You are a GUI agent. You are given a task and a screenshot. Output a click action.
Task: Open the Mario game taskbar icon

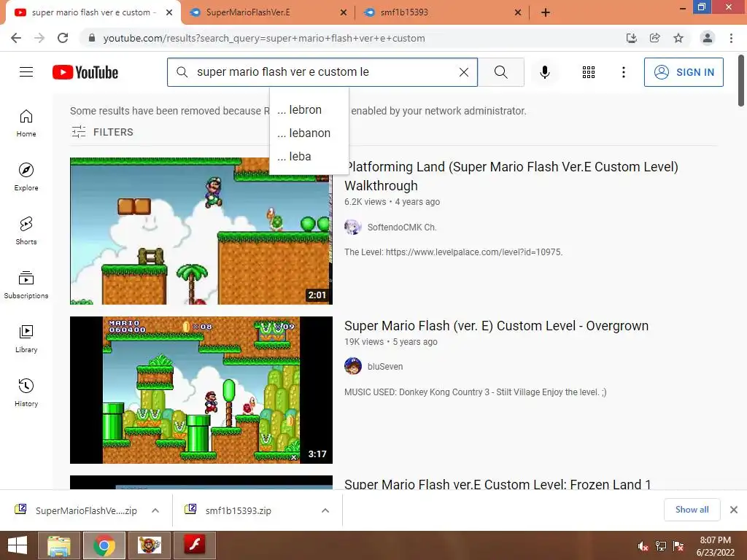[x=150, y=545]
